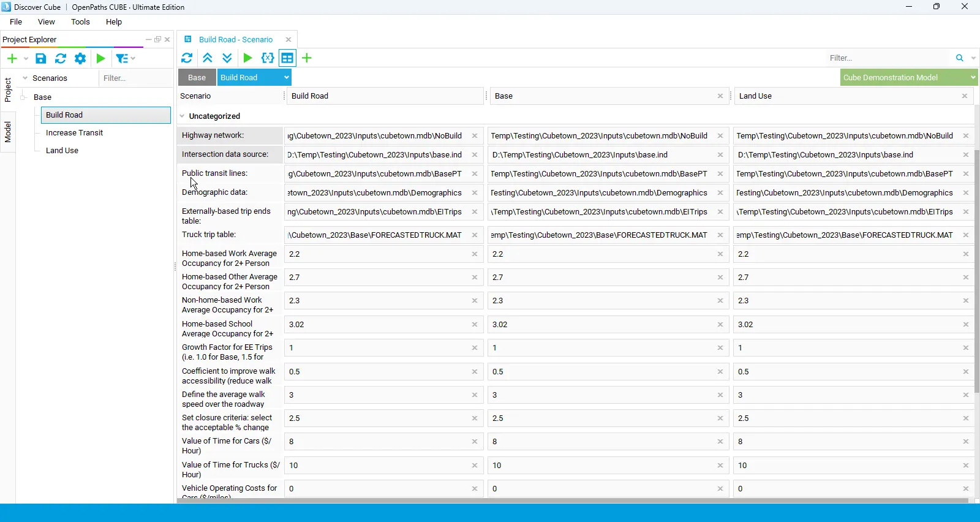Close the Project Explorer panel
Viewport: 980px width, 522px height.
167,39
